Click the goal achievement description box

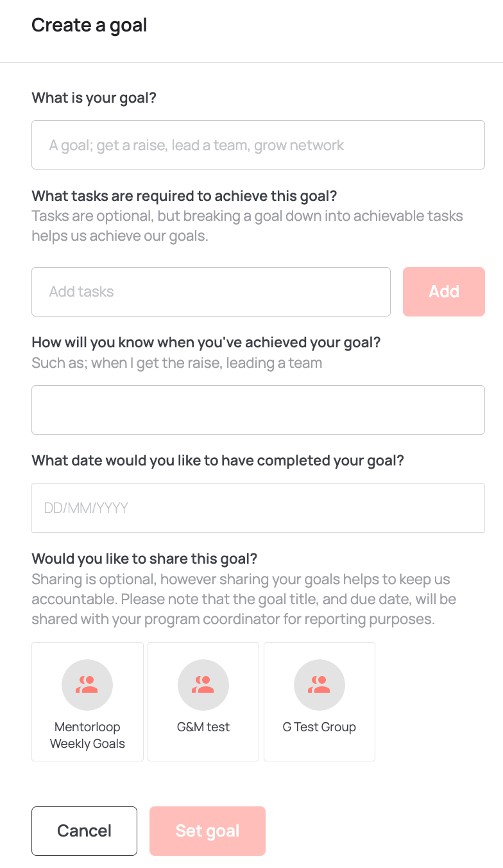(258, 410)
